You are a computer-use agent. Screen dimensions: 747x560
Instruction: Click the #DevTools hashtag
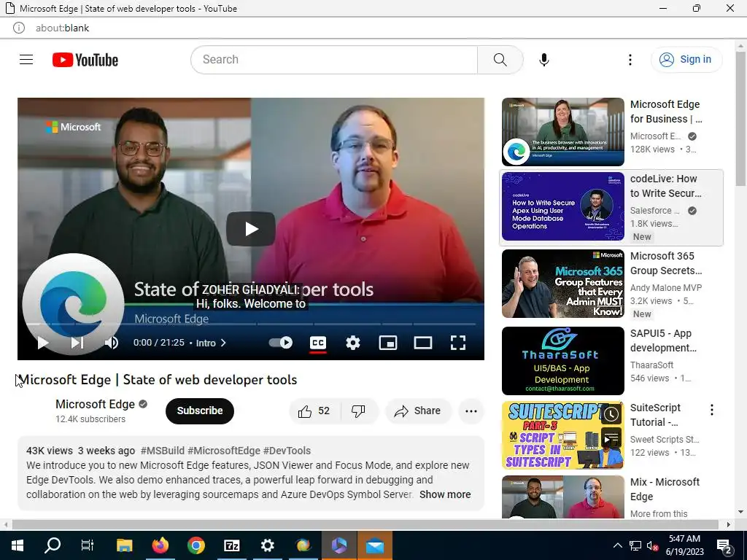click(x=287, y=451)
